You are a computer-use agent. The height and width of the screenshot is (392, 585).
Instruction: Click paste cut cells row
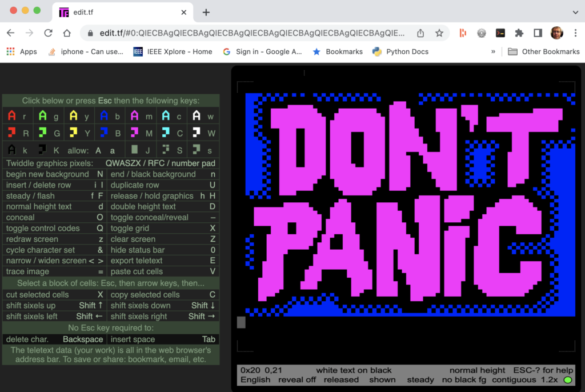[163, 271]
